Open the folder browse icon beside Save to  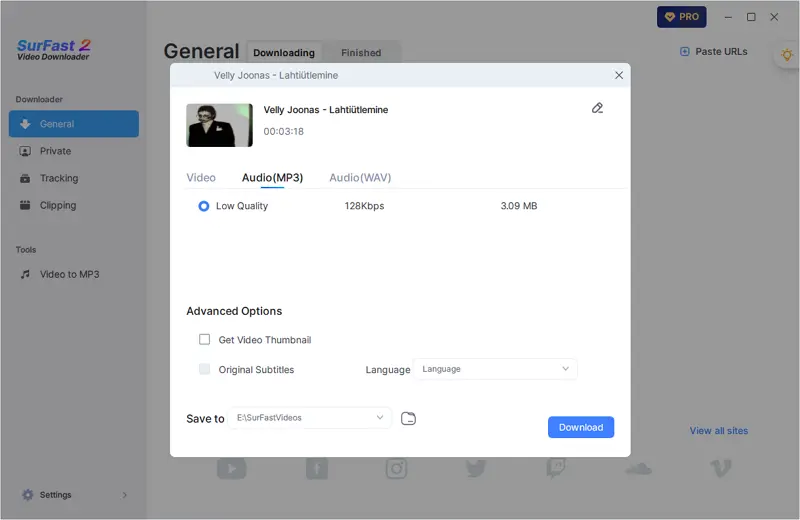(408, 418)
